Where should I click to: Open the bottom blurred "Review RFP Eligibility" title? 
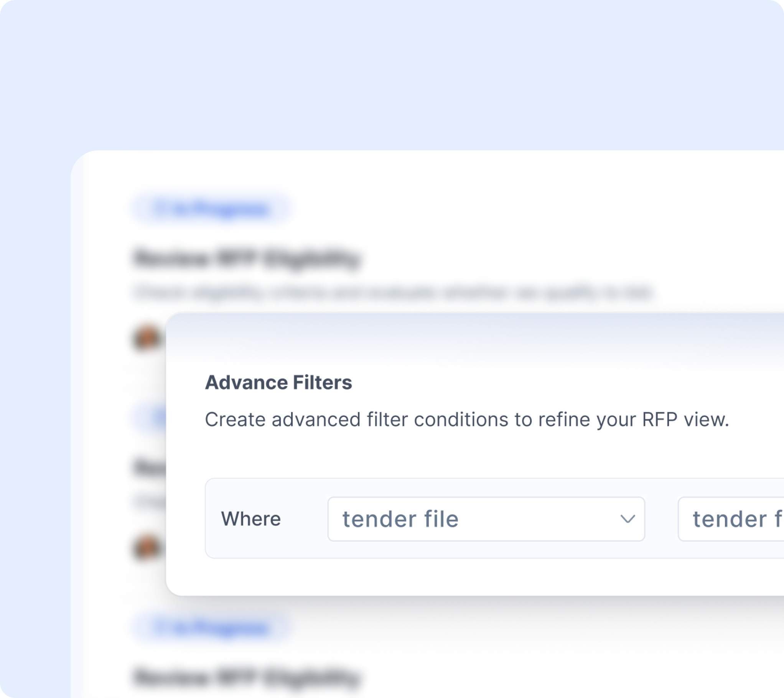click(x=246, y=677)
